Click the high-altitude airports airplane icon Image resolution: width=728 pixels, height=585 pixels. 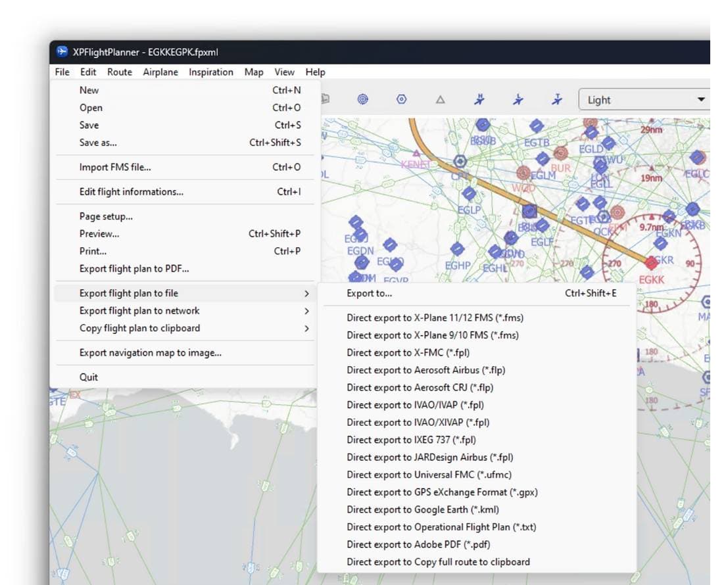[x=479, y=99]
